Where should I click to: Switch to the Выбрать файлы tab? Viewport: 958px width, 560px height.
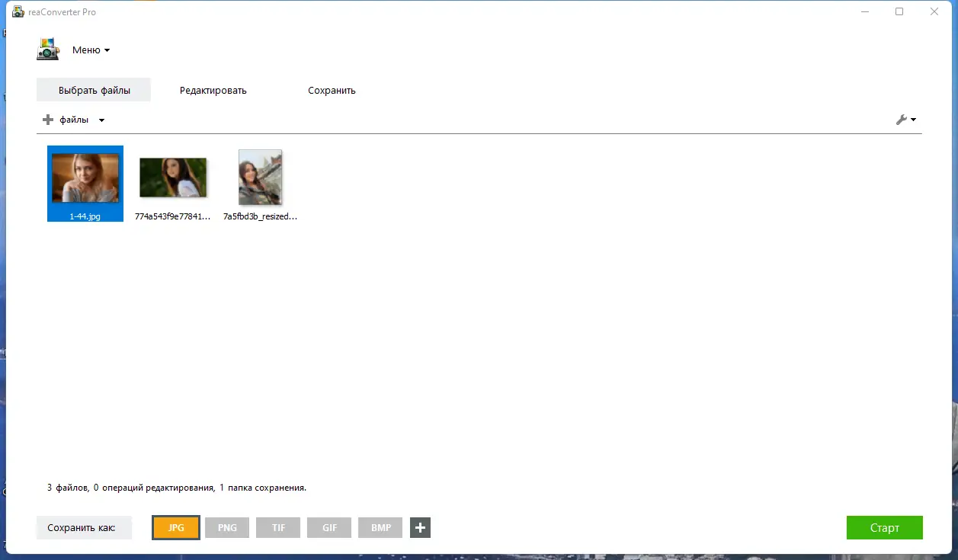pos(94,90)
